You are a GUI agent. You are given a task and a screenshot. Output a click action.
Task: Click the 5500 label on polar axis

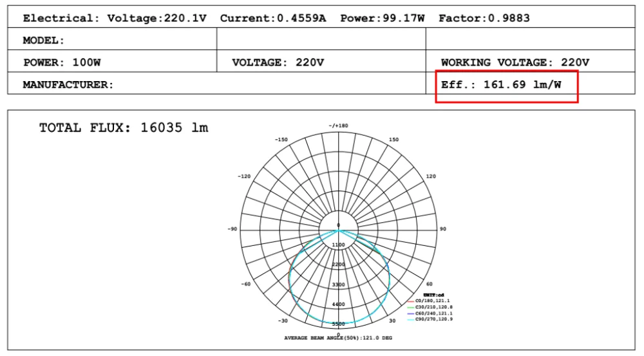point(338,324)
